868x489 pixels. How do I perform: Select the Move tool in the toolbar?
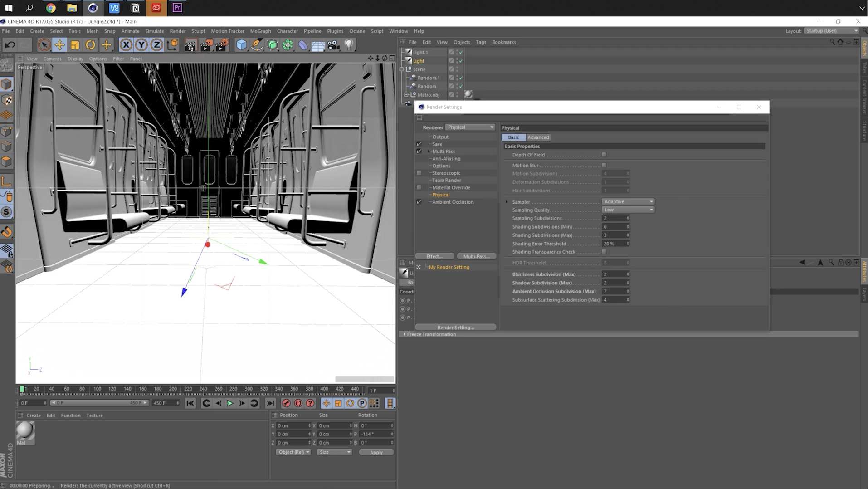(x=59, y=44)
